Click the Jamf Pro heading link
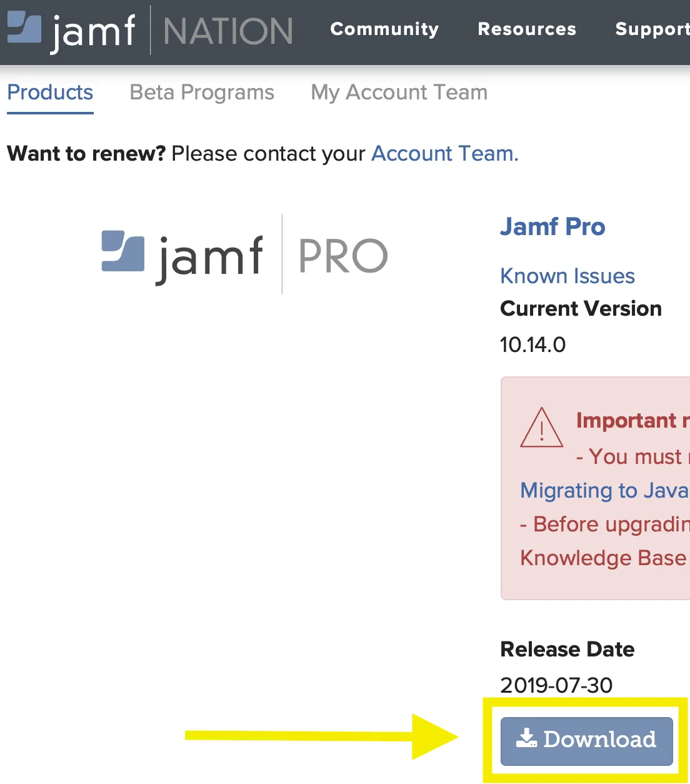Image resolution: width=690 pixels, height=784 pixels. (552, 226)
